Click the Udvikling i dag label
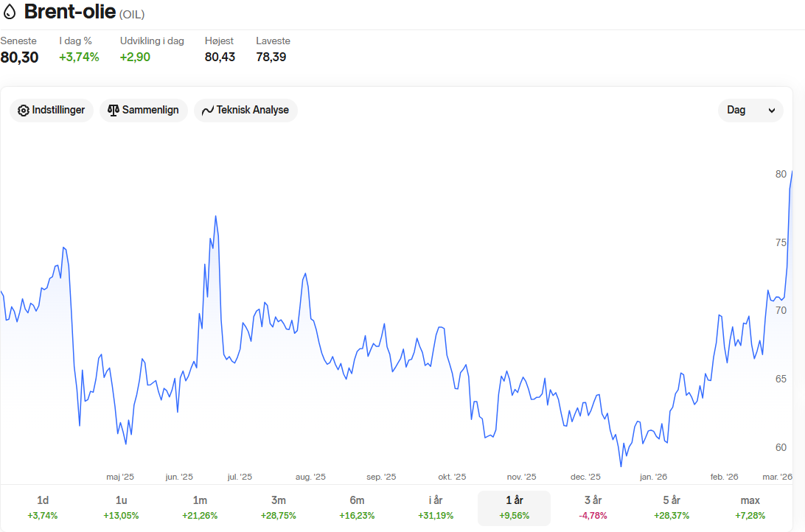The height and width of the screenshot is (532, 805). (x=152, y=41)
